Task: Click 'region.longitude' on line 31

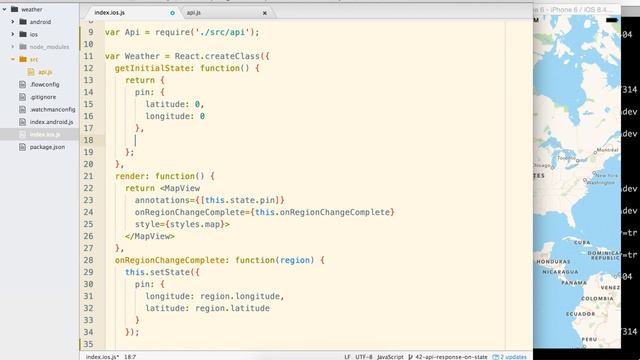Action: click(240, 296)
